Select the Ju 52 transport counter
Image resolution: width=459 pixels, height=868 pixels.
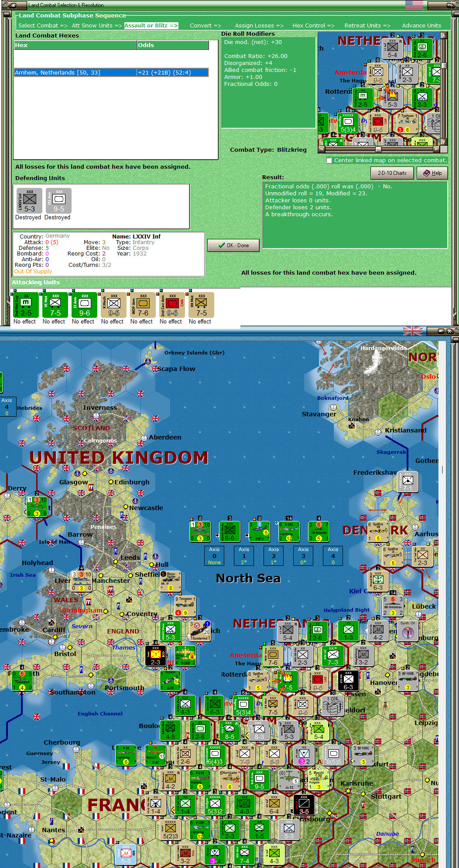coord(289,780)
